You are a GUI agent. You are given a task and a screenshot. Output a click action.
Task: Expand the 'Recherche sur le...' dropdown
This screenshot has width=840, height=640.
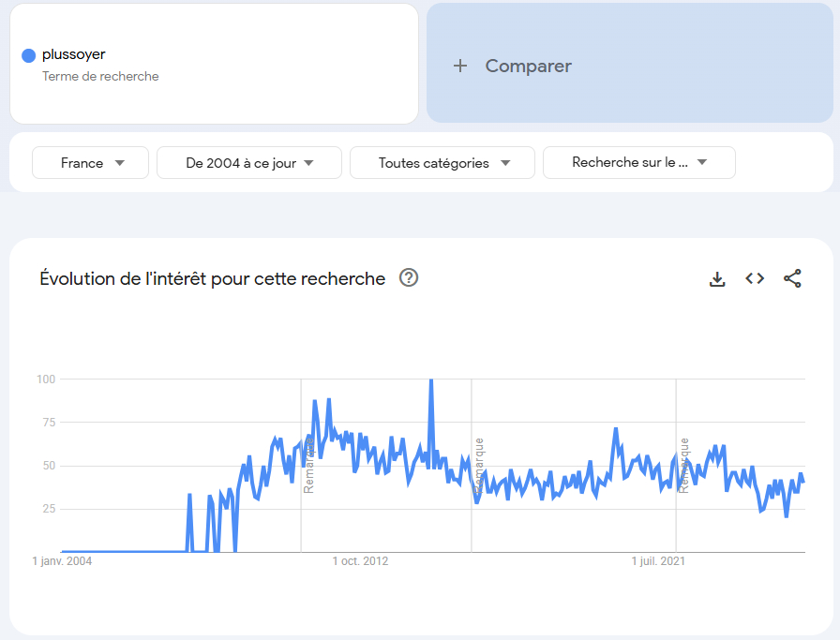tap(639, 163)
